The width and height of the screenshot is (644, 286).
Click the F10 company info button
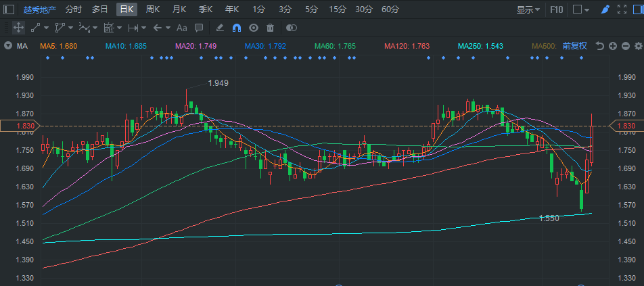point(557,9)
